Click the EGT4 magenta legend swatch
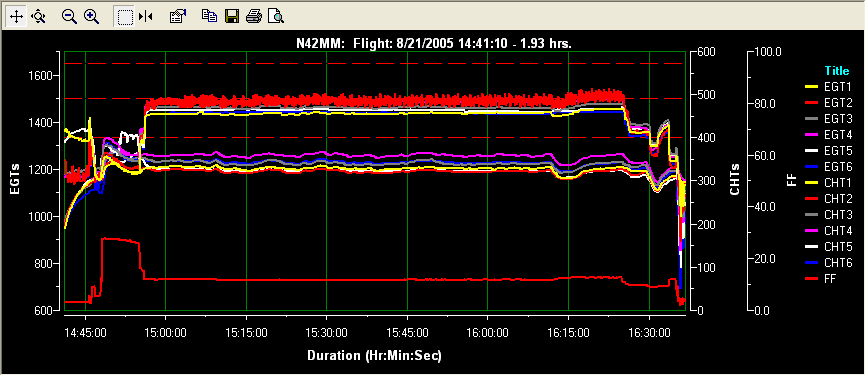The width and height of the screenshot is (866, 376). [x=811, y=135]
